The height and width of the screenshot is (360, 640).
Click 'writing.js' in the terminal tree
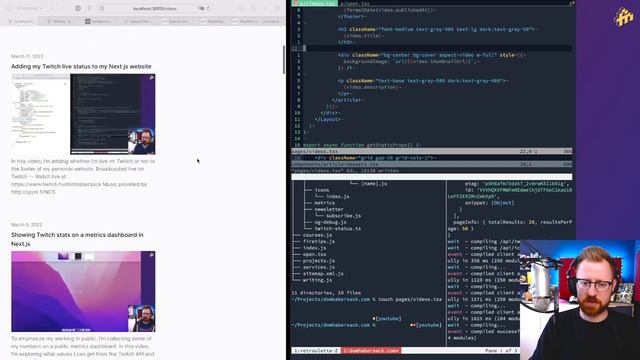(317, 280)
